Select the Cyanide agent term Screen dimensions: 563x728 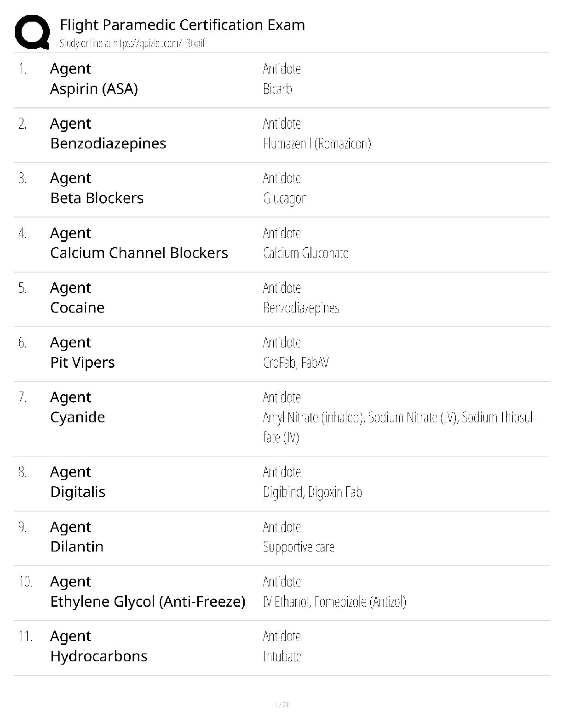pos(77,417)
